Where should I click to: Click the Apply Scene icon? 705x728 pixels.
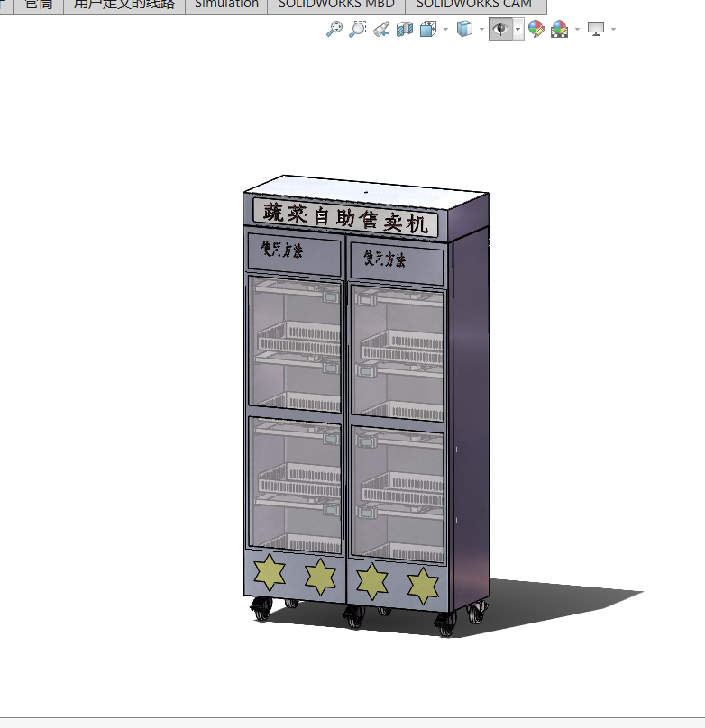560,29
